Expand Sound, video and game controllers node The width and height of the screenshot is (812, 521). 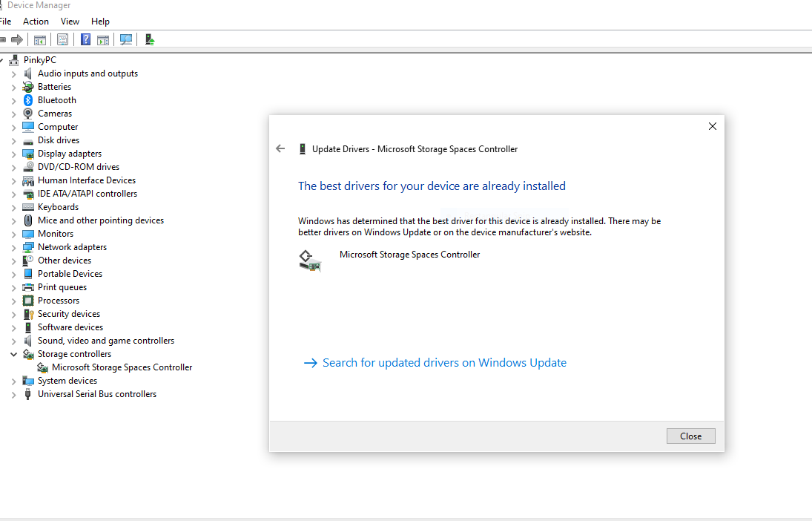coord(14,341)
